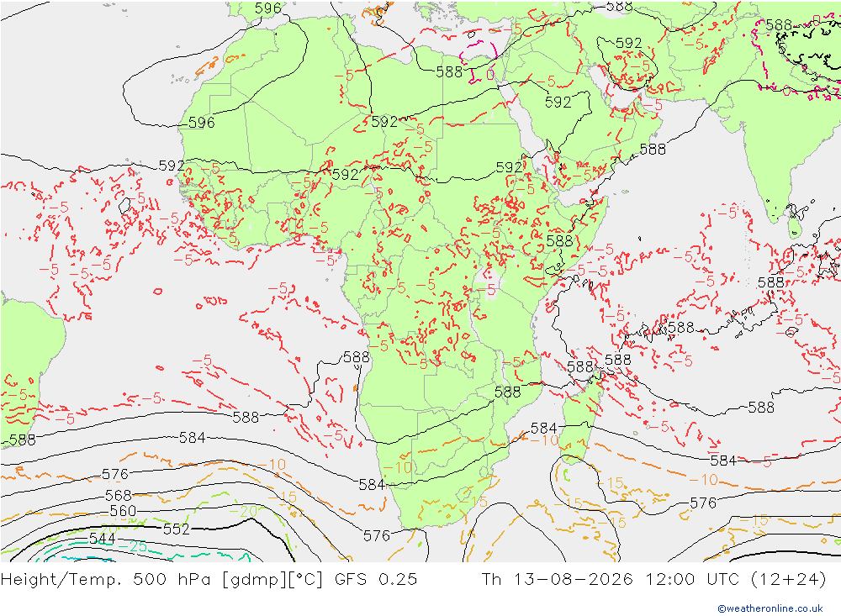Click the '560' height contour label
Viewport: 841px width, 616px height.
point(123,511)
